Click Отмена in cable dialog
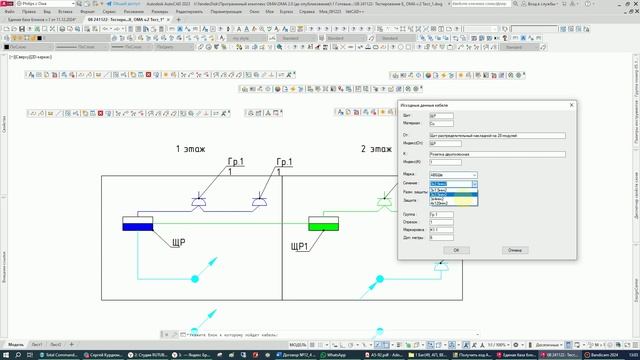 (515, 250)
